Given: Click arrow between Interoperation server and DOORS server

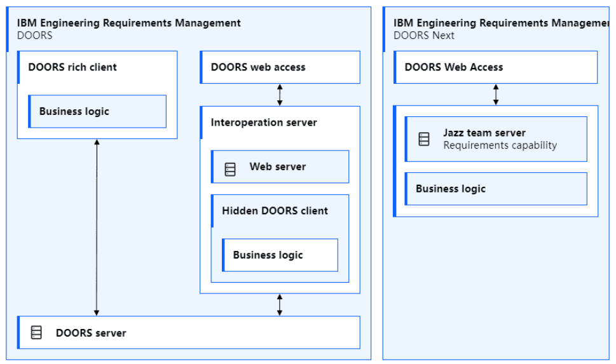Looking at the screenshot, I should click(x=280, y=304).
